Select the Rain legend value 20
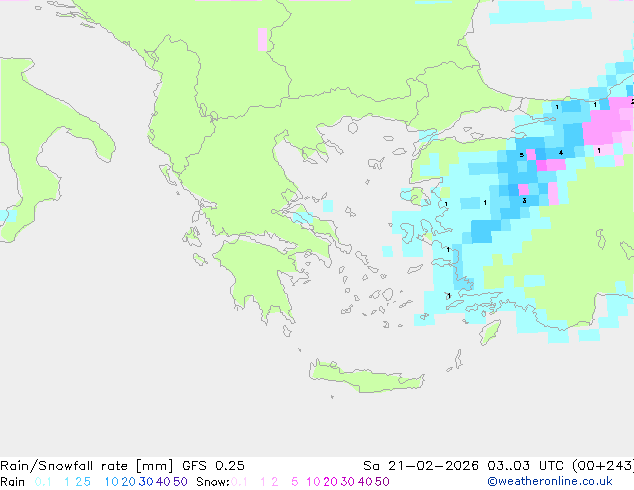The image size is (634, 490). pyautogui.click(x=128, y=482)
